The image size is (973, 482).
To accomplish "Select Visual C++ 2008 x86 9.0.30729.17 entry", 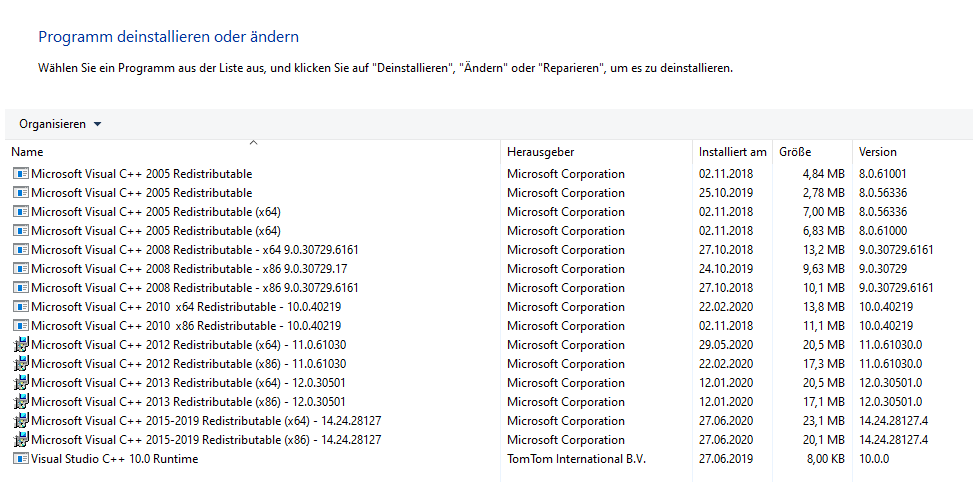I will coord(189,269).
